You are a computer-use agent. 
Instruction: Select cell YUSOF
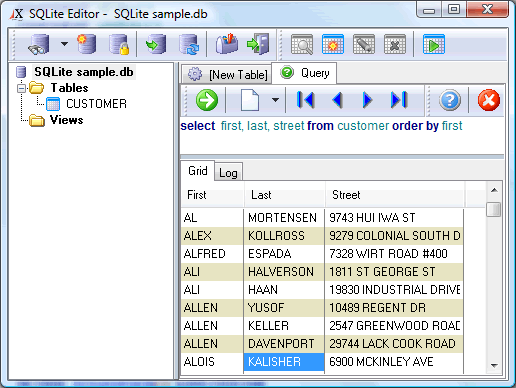tap(284, 308)
